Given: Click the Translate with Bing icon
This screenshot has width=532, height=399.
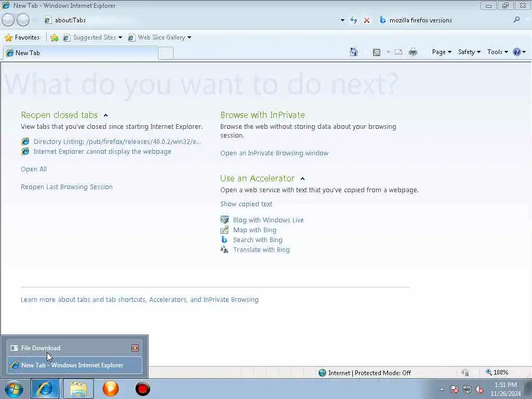Looking at the screenshot, I should [x=224, y=250].
